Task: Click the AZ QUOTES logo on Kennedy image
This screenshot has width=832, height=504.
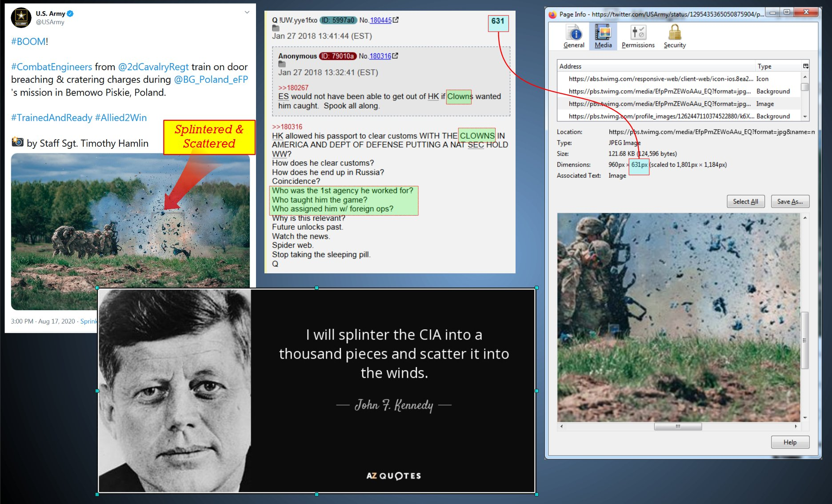Action: (x=393, y=476)
